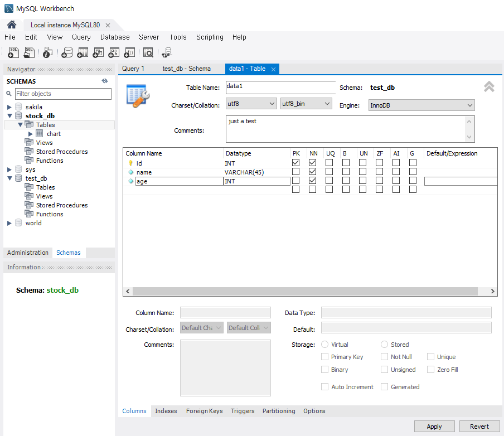504x436 pixels.
Task: Click the Home screen tab icon
Action: tap(12, 25)
